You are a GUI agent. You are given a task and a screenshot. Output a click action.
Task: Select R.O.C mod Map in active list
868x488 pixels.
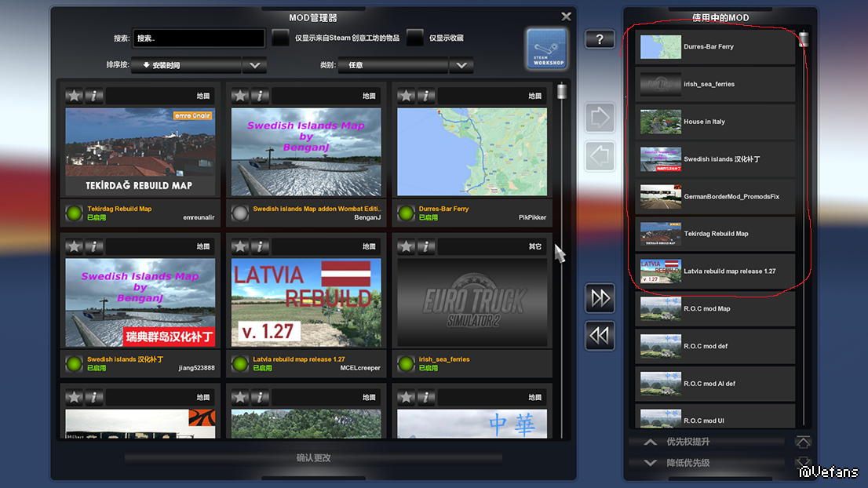point(715,309)
